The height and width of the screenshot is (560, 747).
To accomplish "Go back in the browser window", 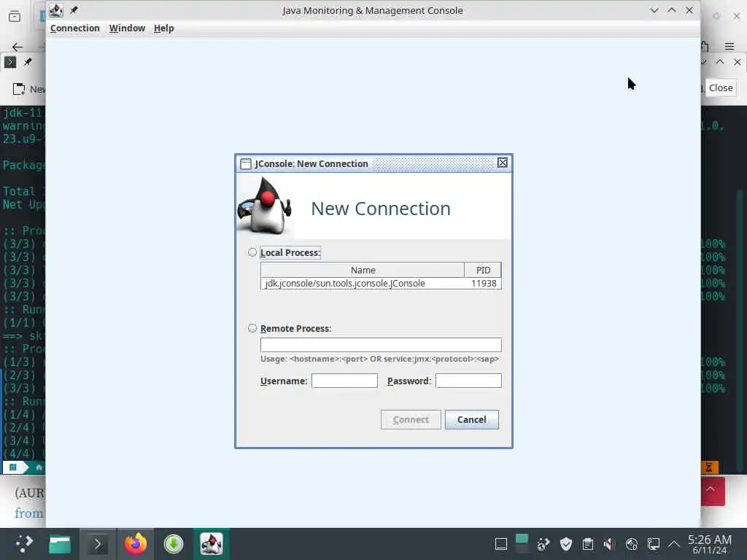I will pyautogui.click(x=18, y=47).
